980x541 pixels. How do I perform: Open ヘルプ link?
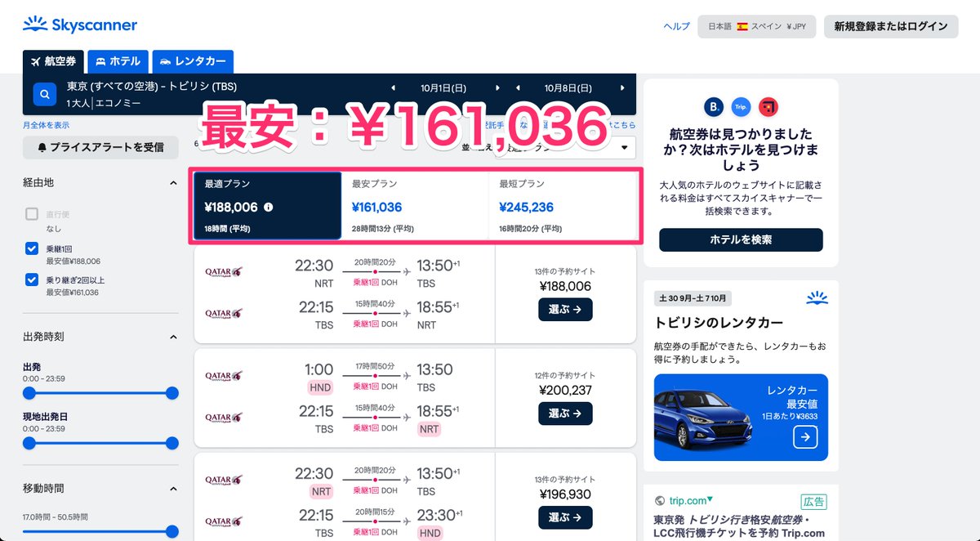click(x=677, y=26)
